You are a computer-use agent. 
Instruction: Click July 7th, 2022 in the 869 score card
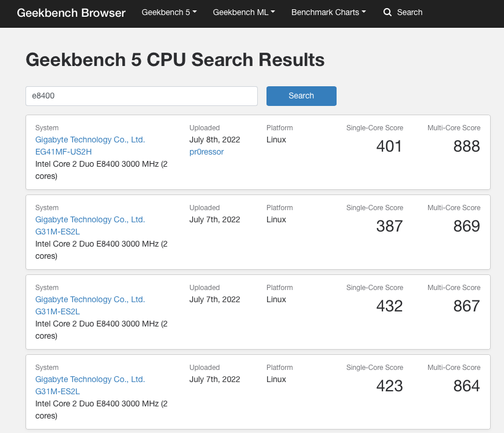pos(215,219)
